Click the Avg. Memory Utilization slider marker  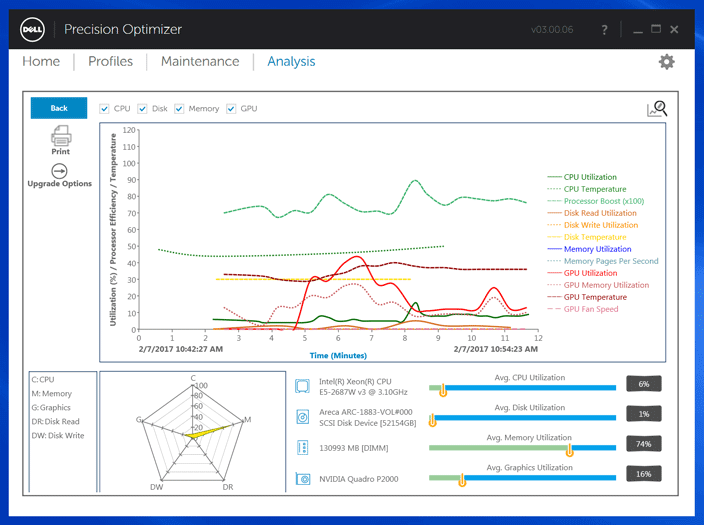tap(569, 450)
